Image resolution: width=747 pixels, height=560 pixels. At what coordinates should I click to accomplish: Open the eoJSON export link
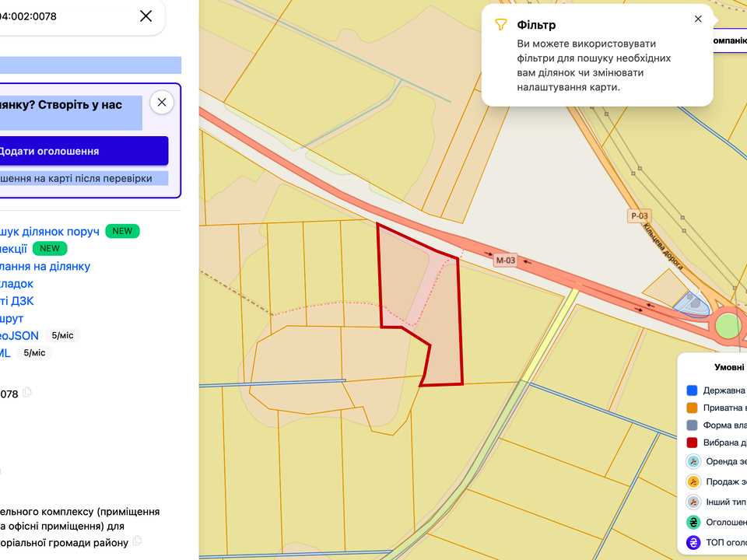click(19, 336)
